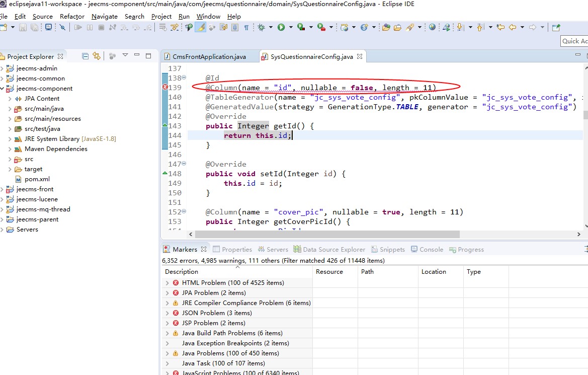Switch to the CmsFrontApplication.java editor tab
This screenshot has width=588, height=375.
coord(209,56)
